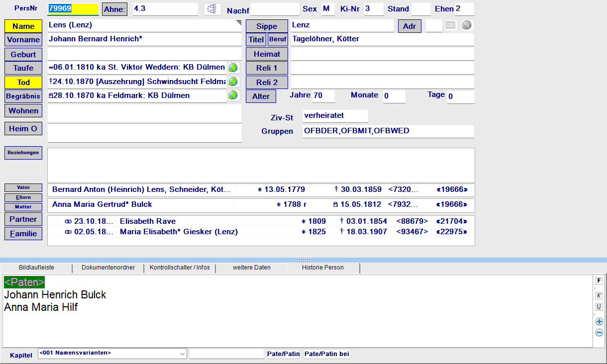Switch to the Dokumentenordner tab
This screenshot has height=364, width=607.
click(x=108, y=268)
